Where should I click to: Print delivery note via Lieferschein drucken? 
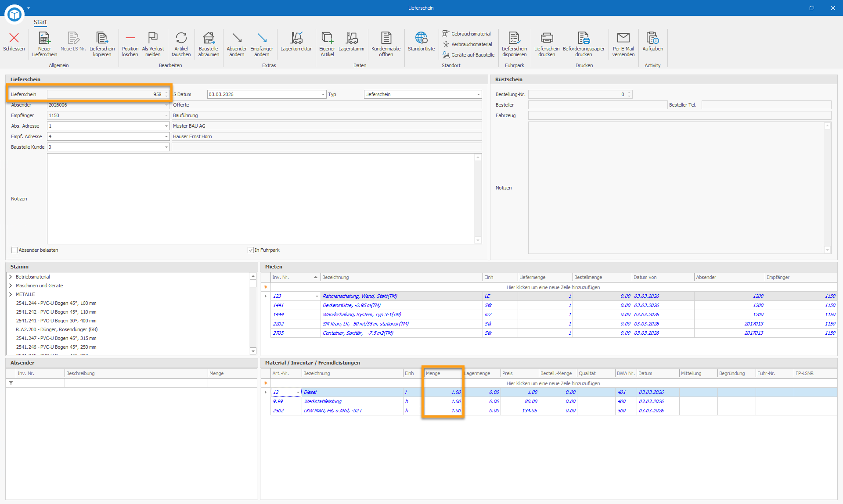coord(547,44)
